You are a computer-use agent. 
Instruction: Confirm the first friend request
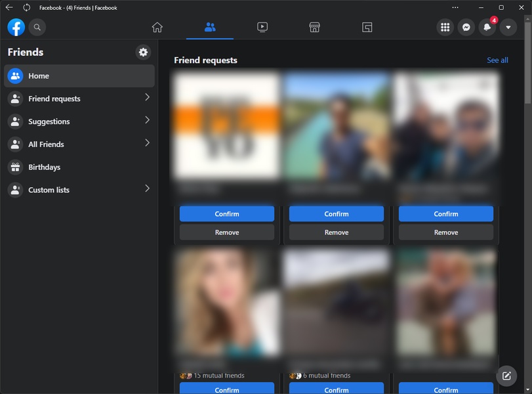[x=227, y=214]
